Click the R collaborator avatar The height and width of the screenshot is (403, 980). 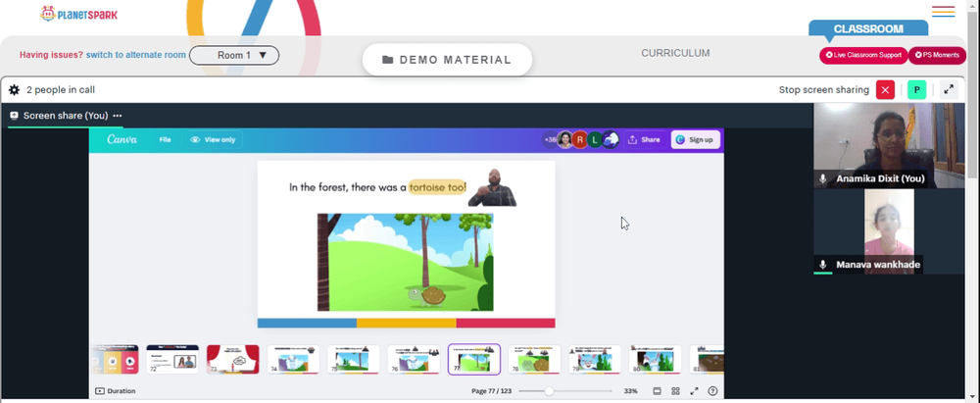coord(580,139)
